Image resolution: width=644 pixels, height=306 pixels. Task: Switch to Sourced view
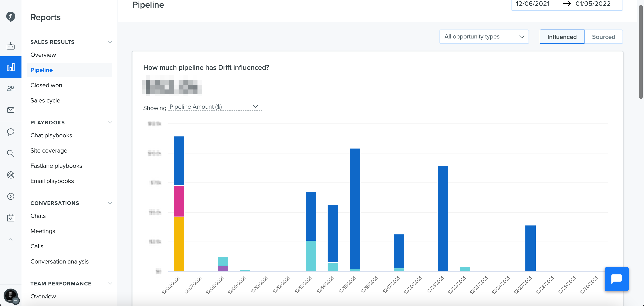coord(603,37)
